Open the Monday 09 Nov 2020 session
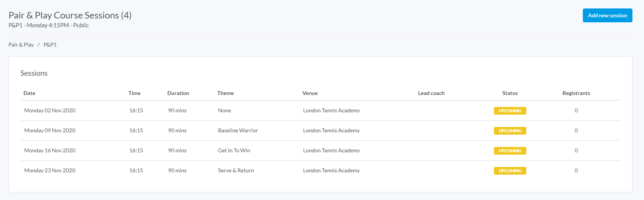 [x=50, y=130]
